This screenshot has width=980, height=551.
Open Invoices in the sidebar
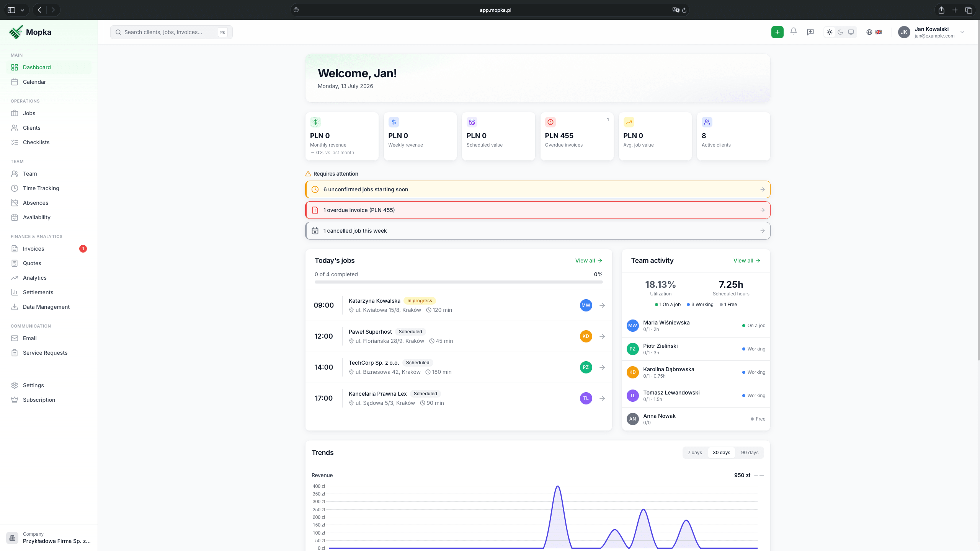coord(49,249)
